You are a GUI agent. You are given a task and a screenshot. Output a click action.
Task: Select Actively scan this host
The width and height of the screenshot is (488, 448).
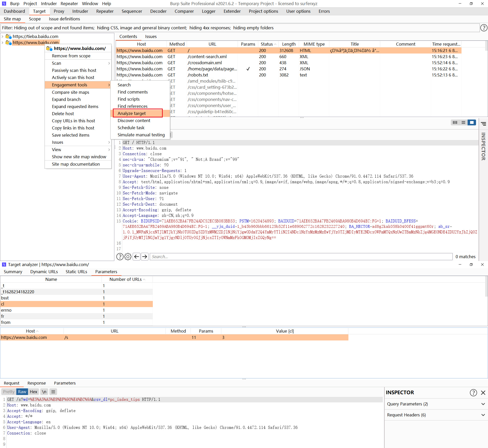(x=78, y=77)
